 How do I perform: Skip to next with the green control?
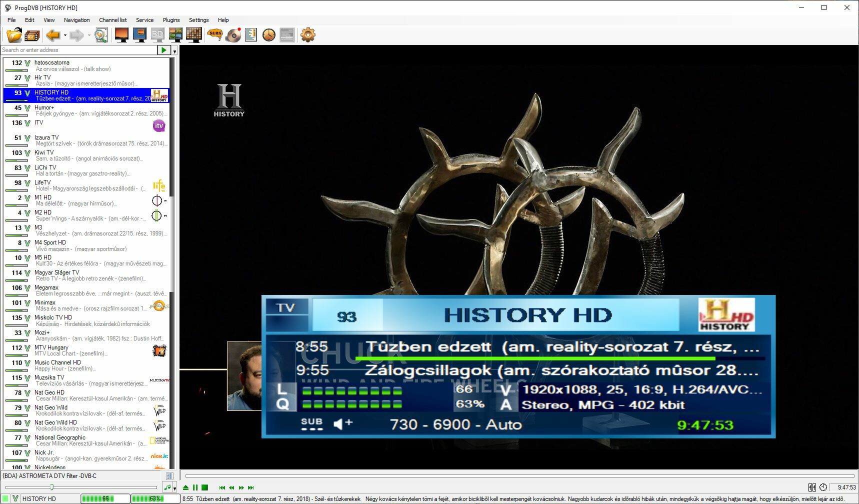tap(251, 487)
